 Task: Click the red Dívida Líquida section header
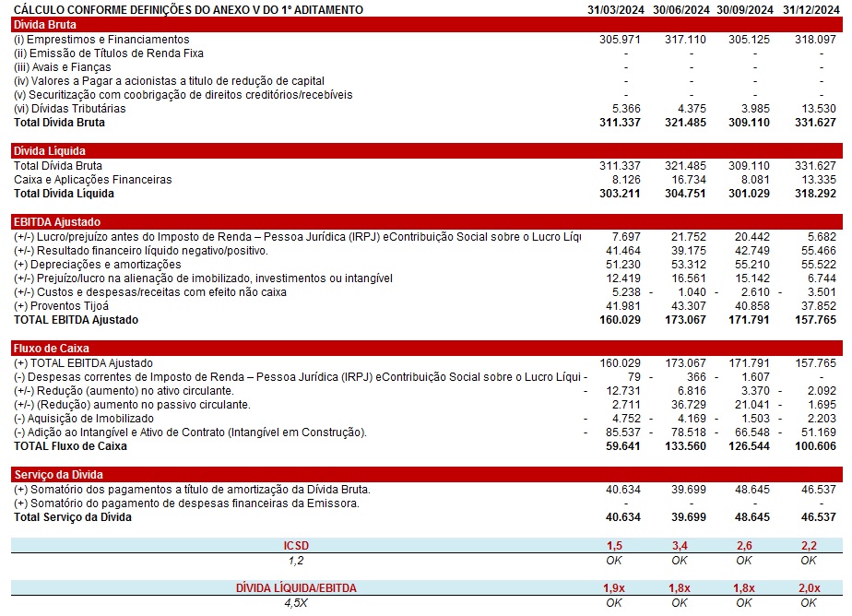(427, 150)
